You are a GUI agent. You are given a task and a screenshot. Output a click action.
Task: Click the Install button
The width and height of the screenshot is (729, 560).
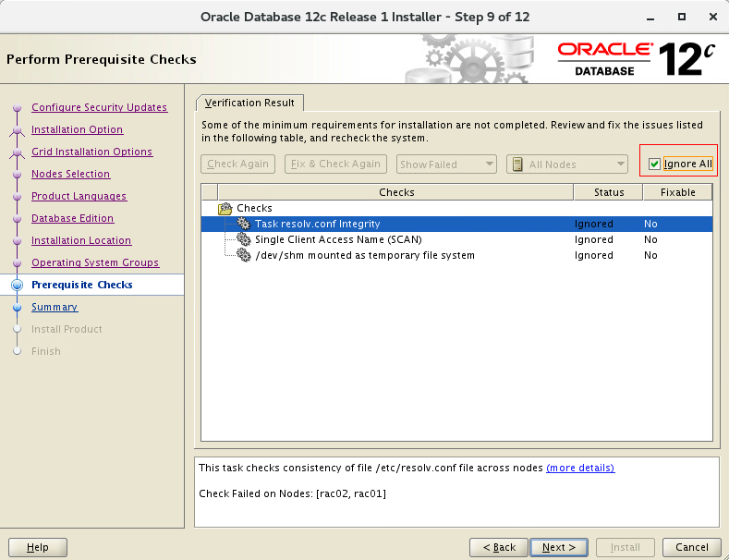pyautogui.click(x=626, y=547)
